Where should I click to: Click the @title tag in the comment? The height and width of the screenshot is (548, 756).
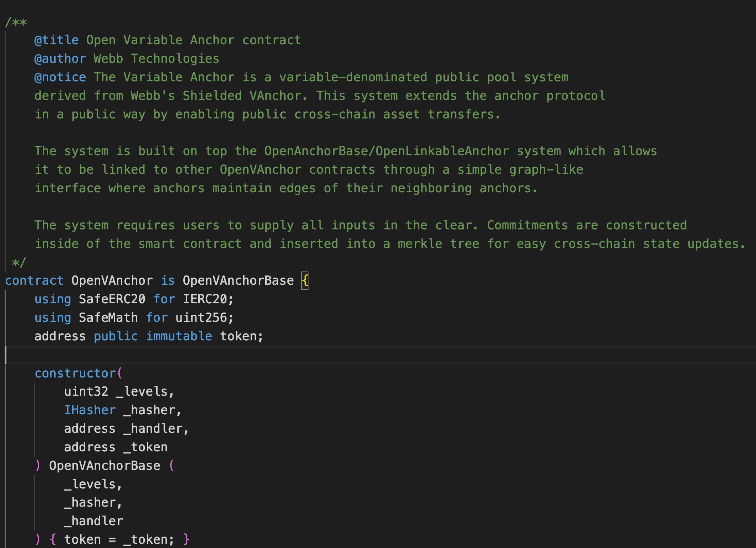pos(56,40)
